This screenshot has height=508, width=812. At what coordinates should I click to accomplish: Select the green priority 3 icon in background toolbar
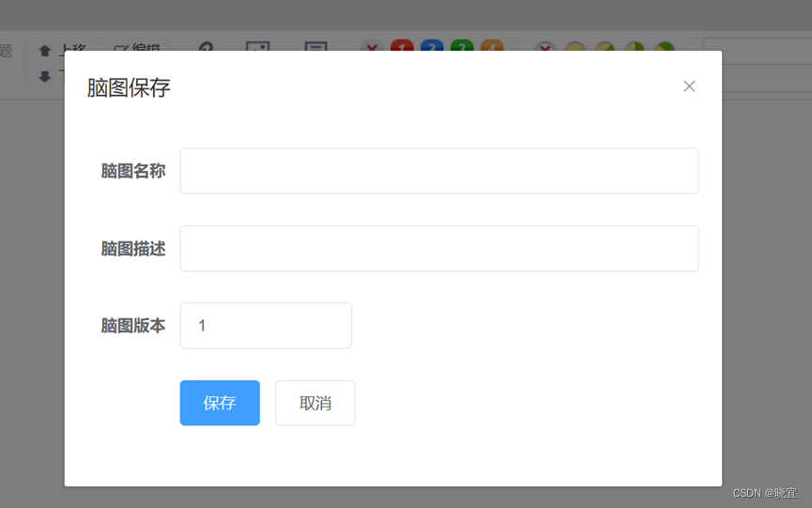(462, 45)
